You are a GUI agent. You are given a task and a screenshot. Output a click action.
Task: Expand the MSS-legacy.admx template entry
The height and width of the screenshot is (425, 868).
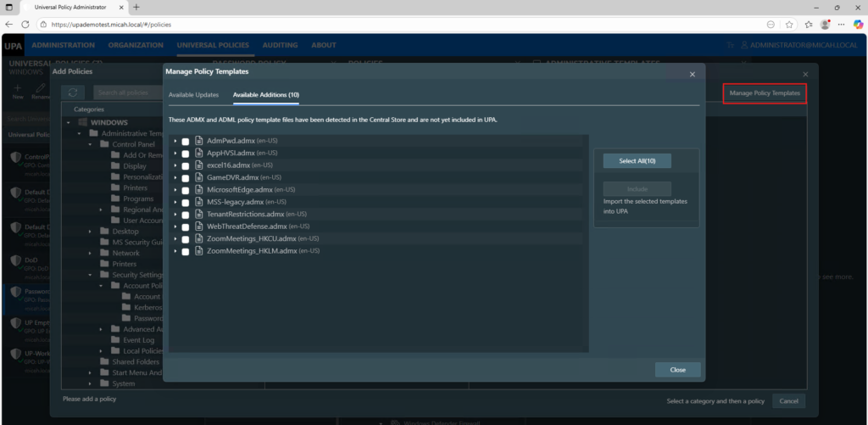tap(175, 203)
